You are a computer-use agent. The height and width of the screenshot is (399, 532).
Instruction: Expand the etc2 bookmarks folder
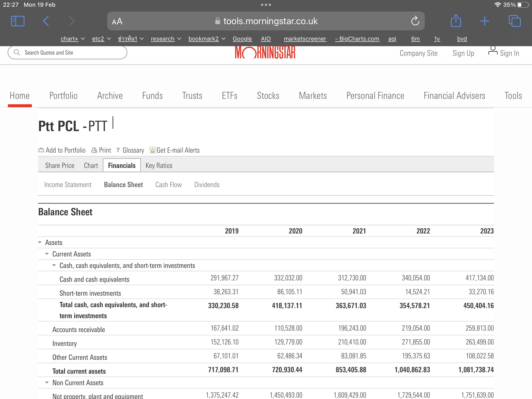101,39
